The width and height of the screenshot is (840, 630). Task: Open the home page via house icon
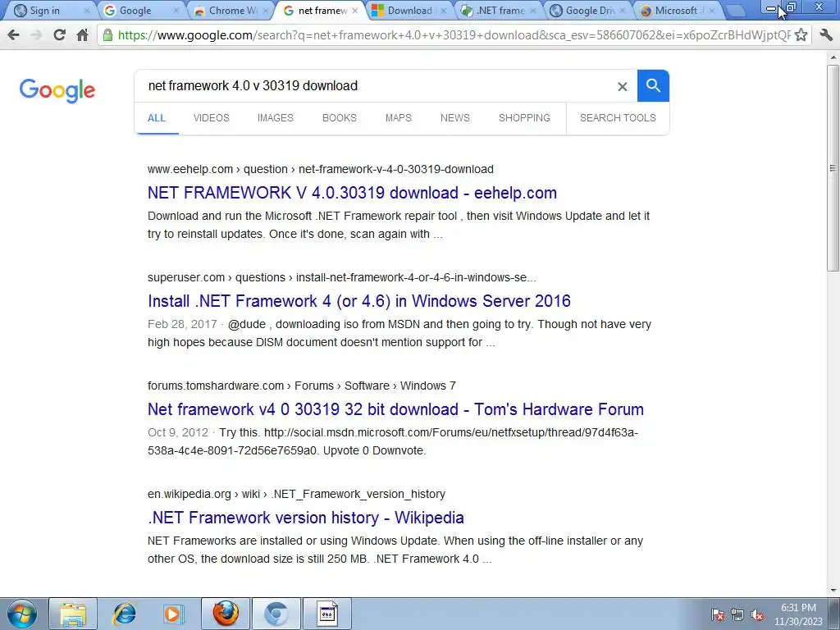point(82,35)
